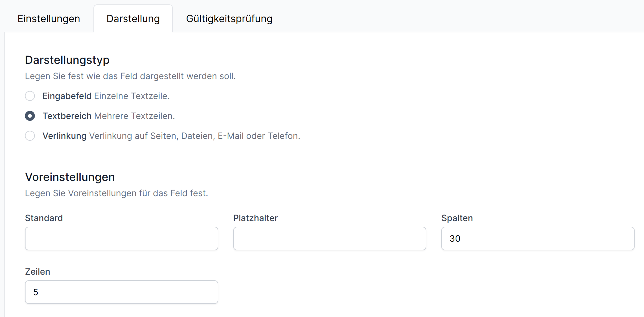Click the Darstellungstyp description text
Viewport: 644px width, 317px height.
[130, 76]
